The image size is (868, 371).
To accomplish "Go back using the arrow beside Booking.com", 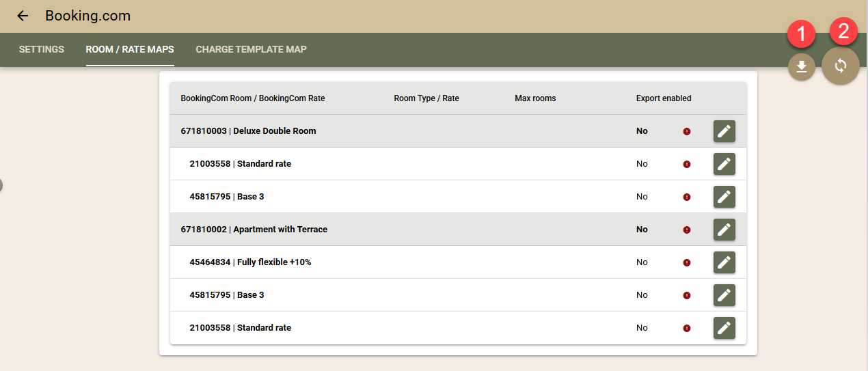I will tap(23, 16).
